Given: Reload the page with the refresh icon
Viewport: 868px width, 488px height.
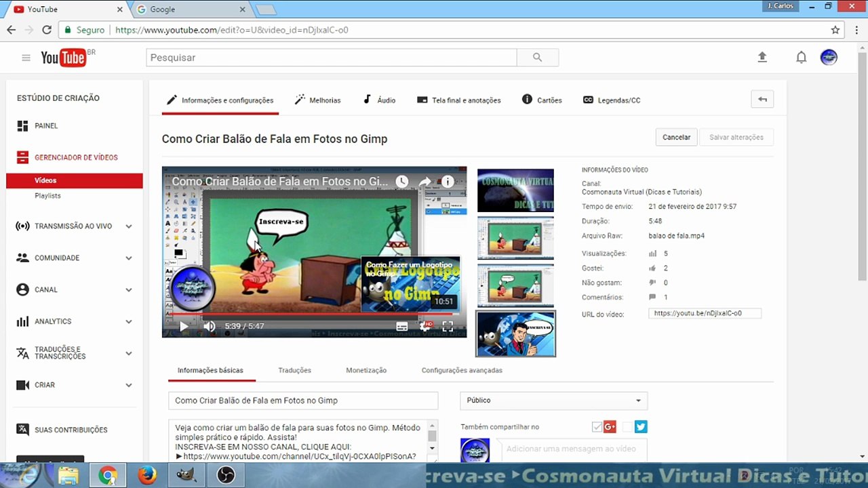Looking at the screenshot, I should 47,30.
